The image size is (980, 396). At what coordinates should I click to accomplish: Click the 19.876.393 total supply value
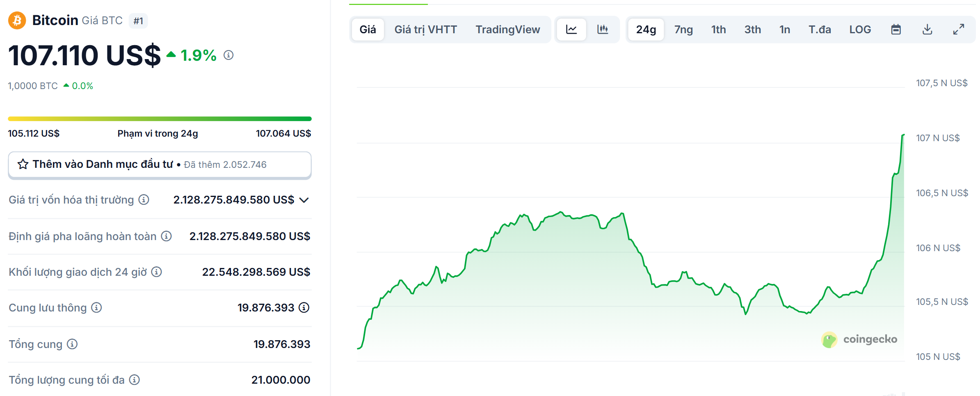(x=282, y=344)
